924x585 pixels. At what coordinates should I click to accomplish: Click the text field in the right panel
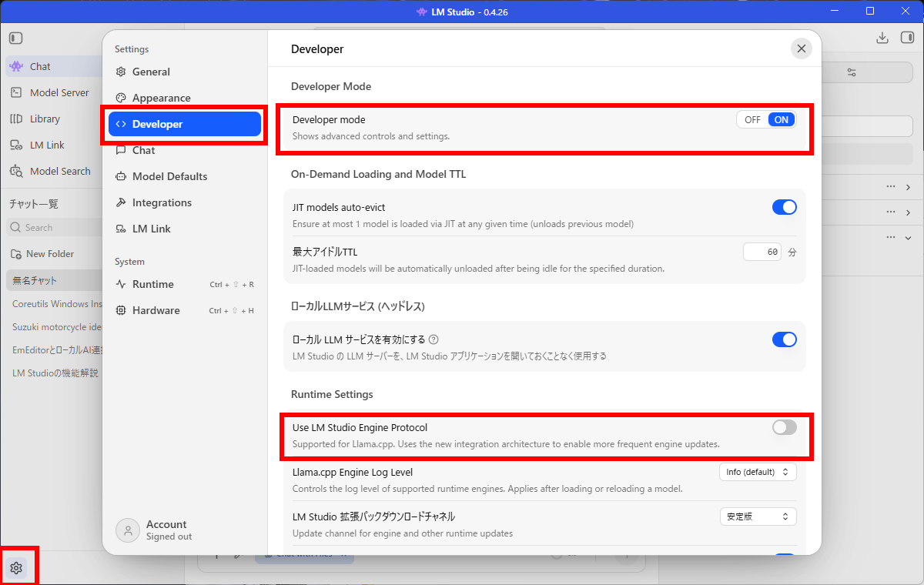(867, 126)
